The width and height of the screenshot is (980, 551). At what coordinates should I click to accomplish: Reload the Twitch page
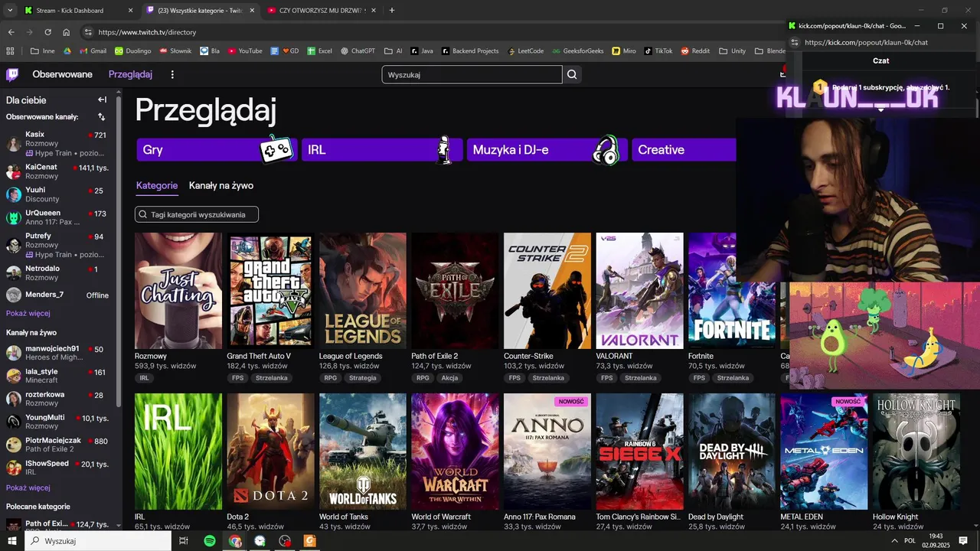(47, 32)
